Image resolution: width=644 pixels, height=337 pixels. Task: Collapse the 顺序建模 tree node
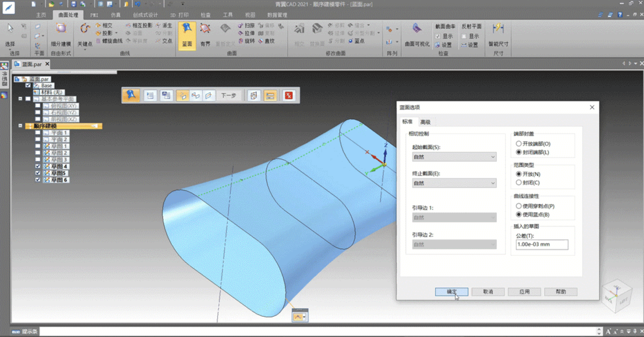[x=20, y=126]
